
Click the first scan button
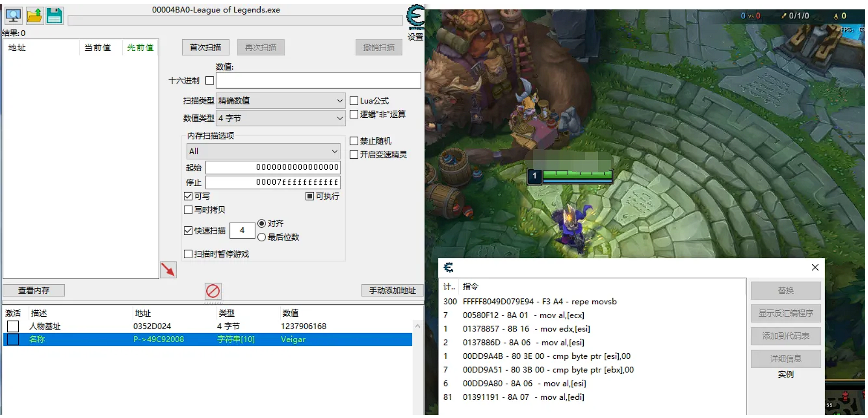[x=205, y=47]
